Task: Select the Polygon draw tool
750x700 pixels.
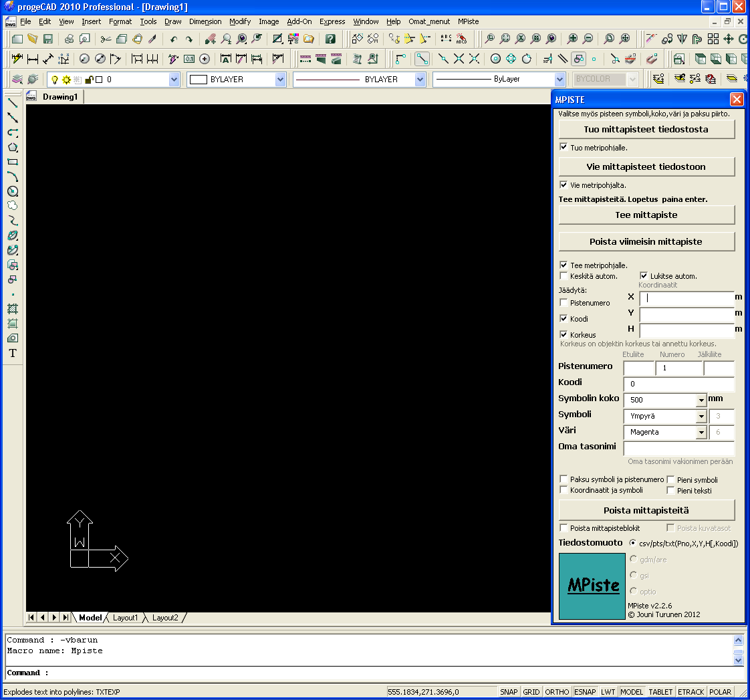Action: click(13, 147)
